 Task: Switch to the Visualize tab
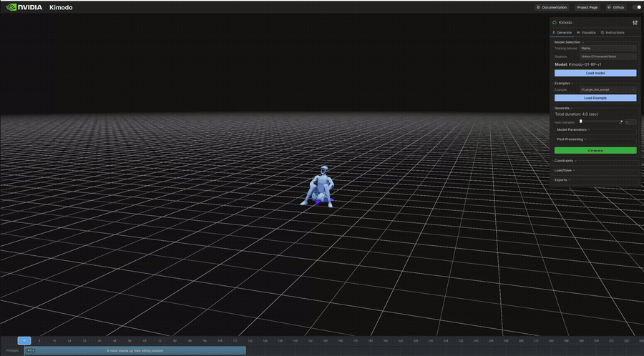click(586, 32)
